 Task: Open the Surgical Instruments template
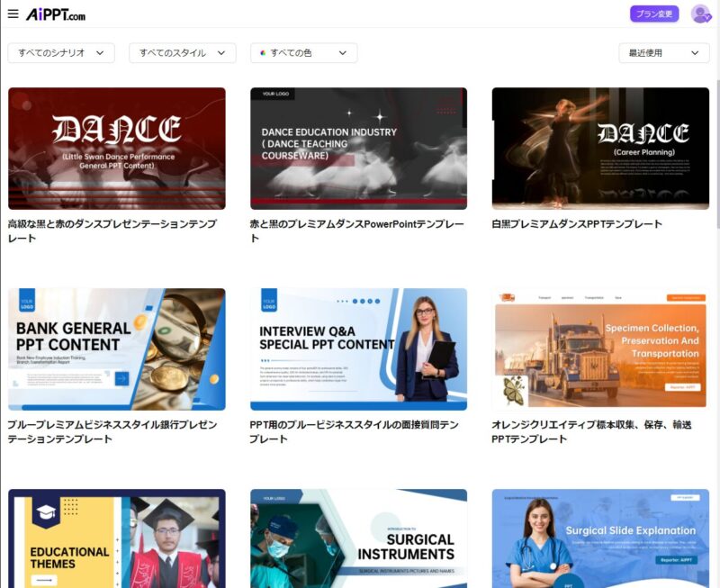[x=358, y=538]
